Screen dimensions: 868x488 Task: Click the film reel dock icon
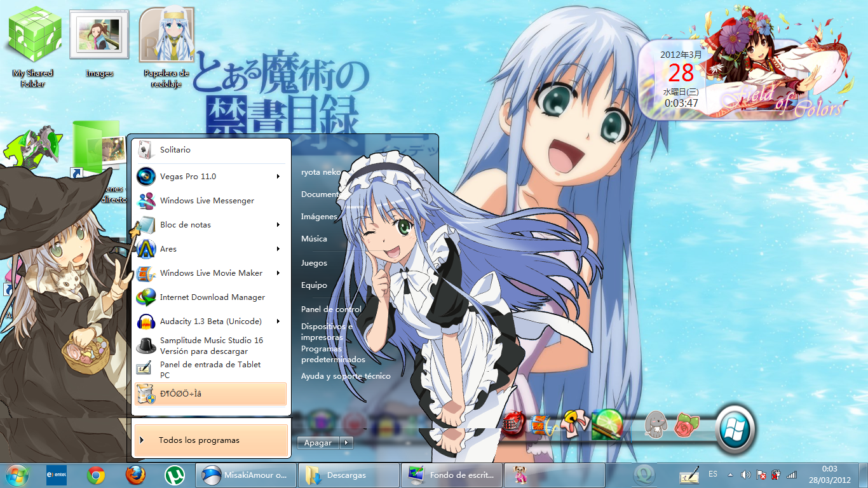click(542, 424)
